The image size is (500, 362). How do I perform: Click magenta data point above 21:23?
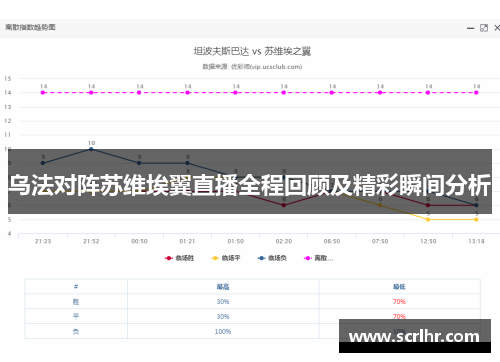click(x=43, y=93)
